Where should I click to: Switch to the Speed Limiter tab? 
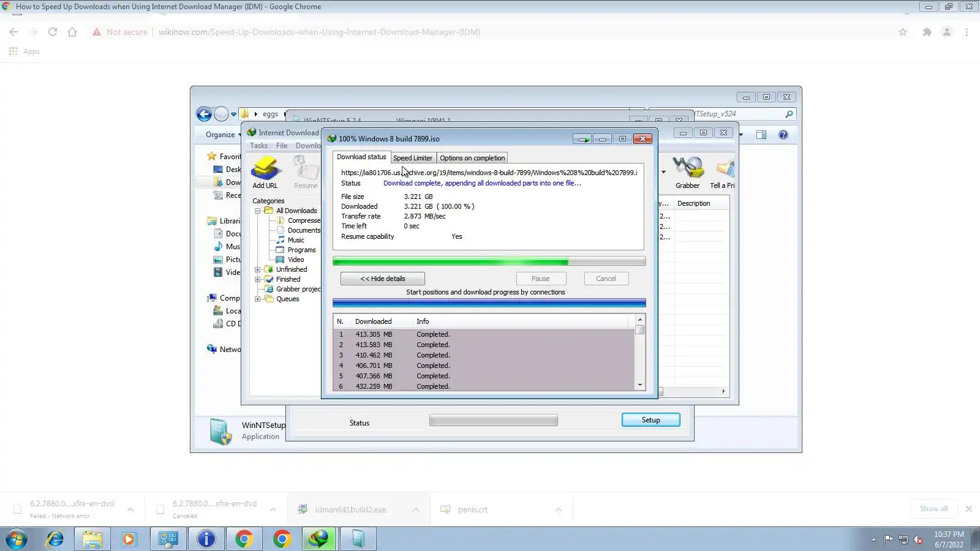tap(413, 158)
